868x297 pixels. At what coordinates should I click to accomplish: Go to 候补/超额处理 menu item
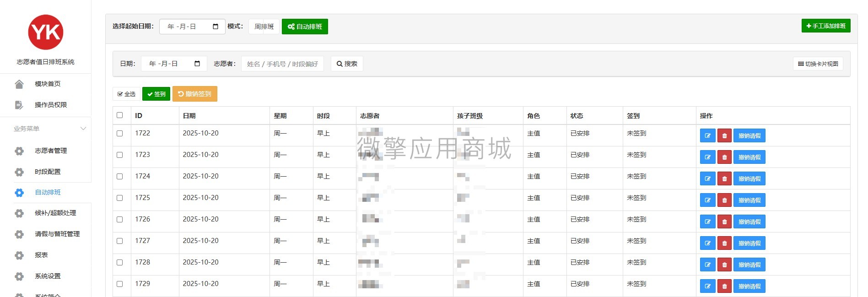coord(55,213)
